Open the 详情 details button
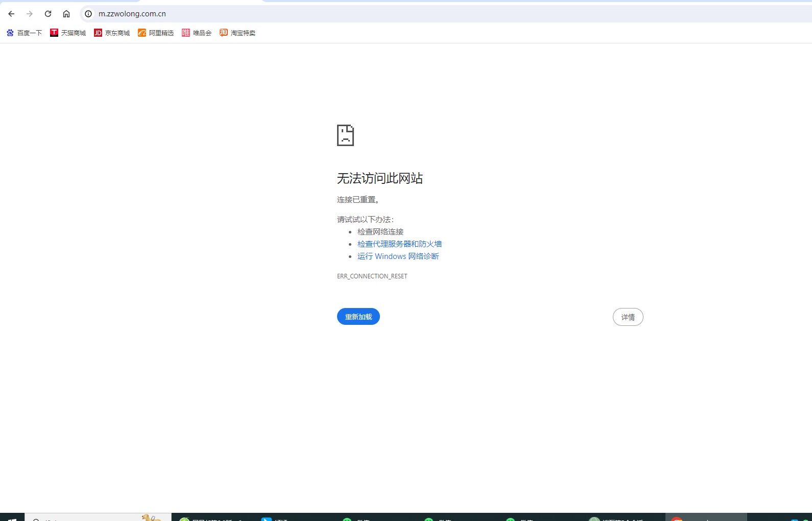 click(x=628, y=317)
